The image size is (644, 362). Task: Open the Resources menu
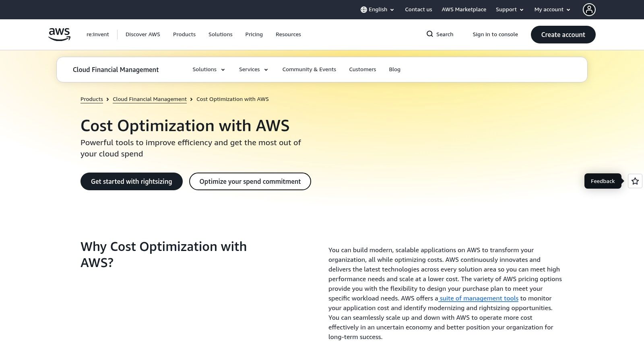tap(288, 35)
